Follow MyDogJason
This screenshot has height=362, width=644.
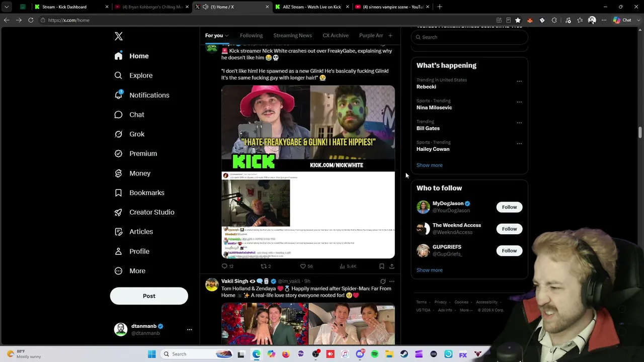[509, 207]
